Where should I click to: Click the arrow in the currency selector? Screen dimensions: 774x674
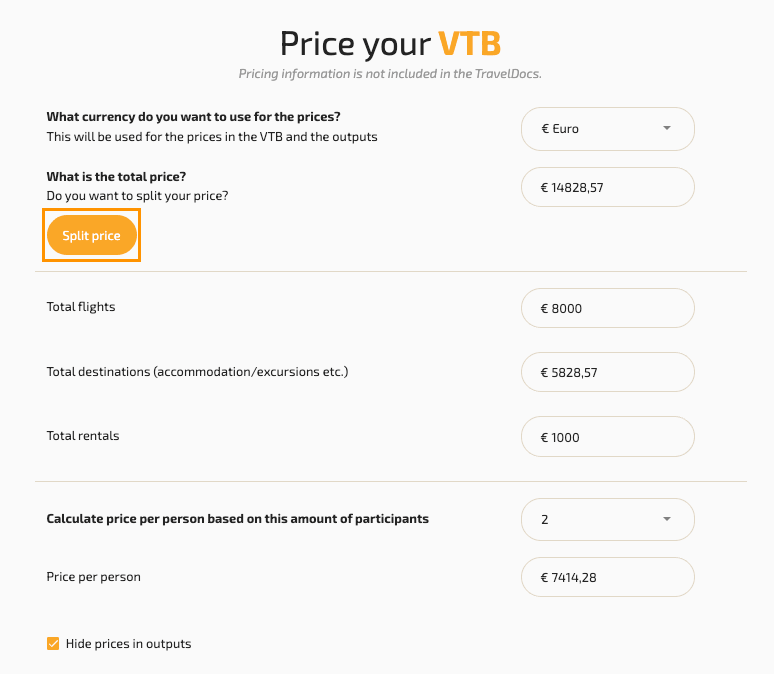pos(667,129)
